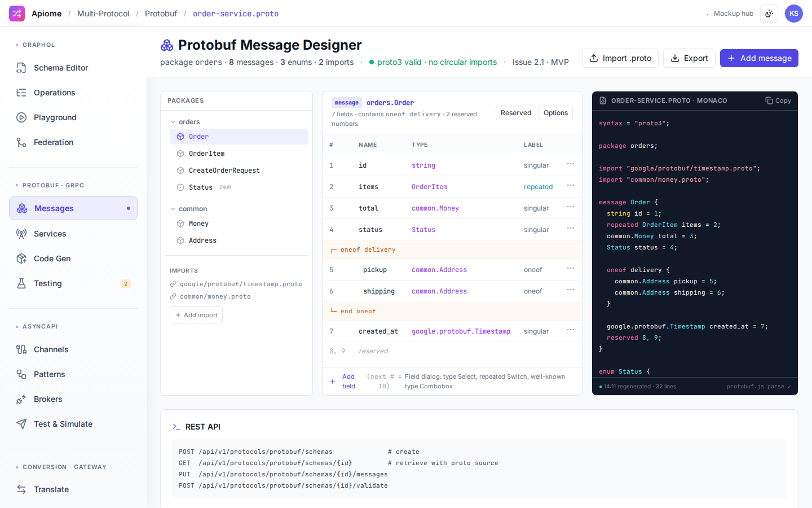This screenshot has width=812, height=508.
Task: Click the Testing badge count 2
Action: (x=126, y=283)
